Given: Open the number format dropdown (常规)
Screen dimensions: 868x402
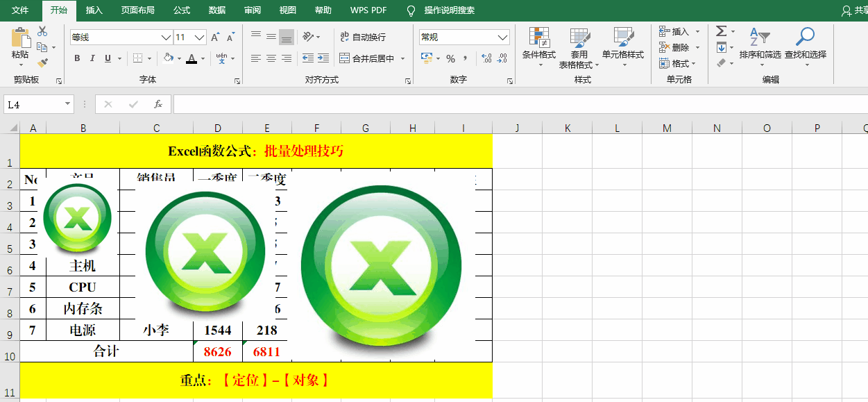Looking at the screenshot, I should (x=503, y=37).
